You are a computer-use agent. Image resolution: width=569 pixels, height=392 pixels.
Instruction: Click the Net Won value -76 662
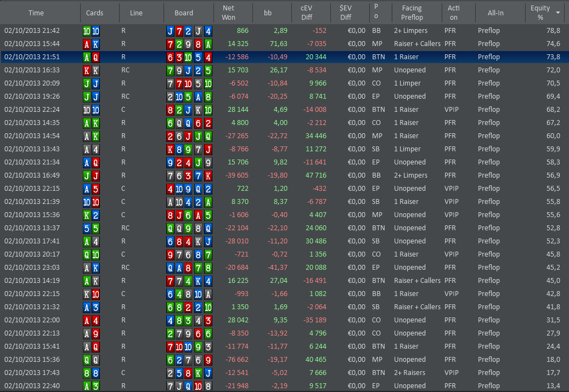point(237,359)
